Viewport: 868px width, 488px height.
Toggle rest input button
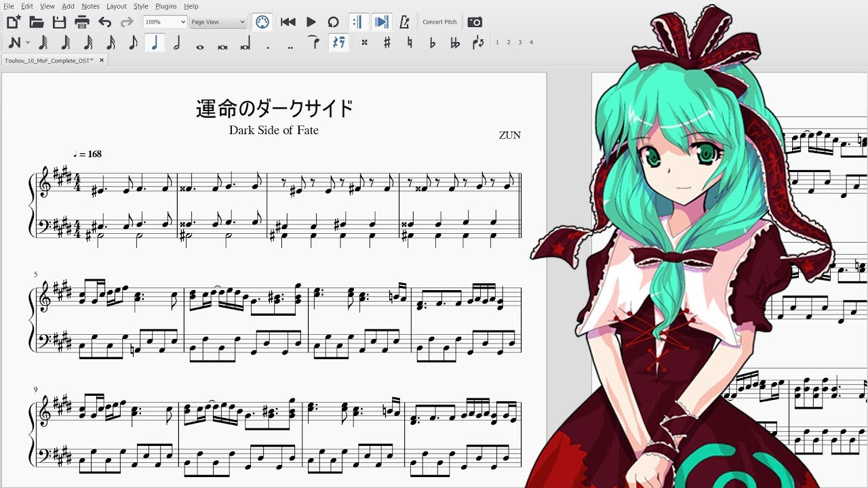point(338,43)
